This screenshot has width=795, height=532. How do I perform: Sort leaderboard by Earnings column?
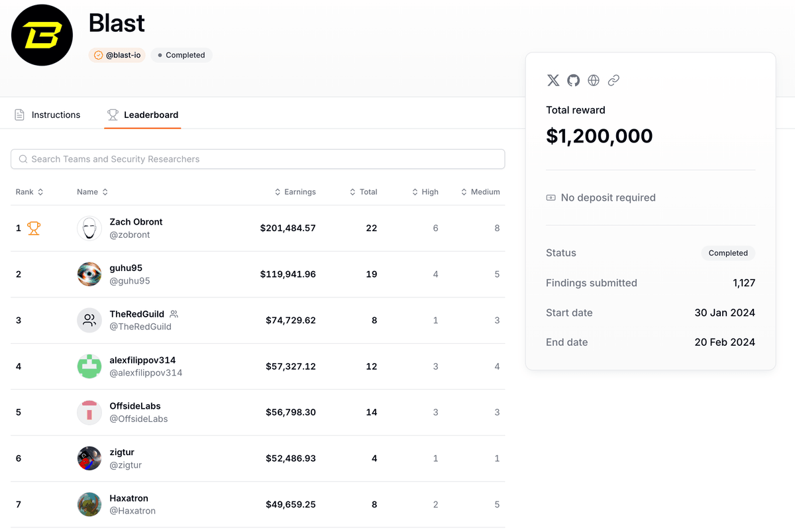pos(295,192)
